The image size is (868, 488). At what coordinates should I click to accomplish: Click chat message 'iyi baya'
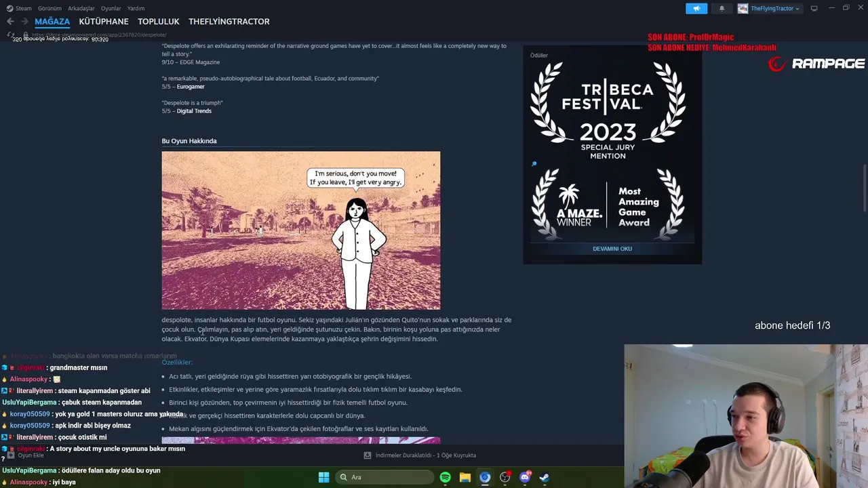[64, 483]
